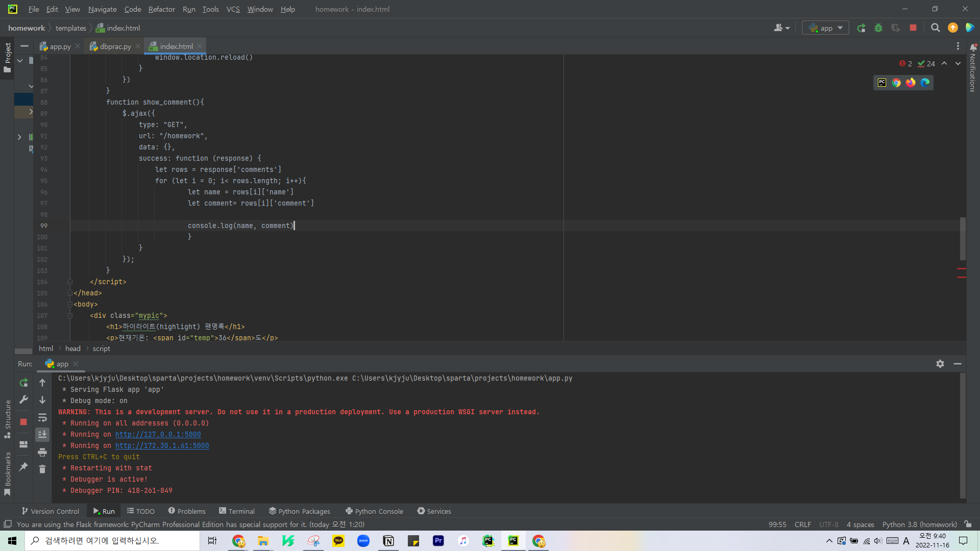Print the console output

42,452
